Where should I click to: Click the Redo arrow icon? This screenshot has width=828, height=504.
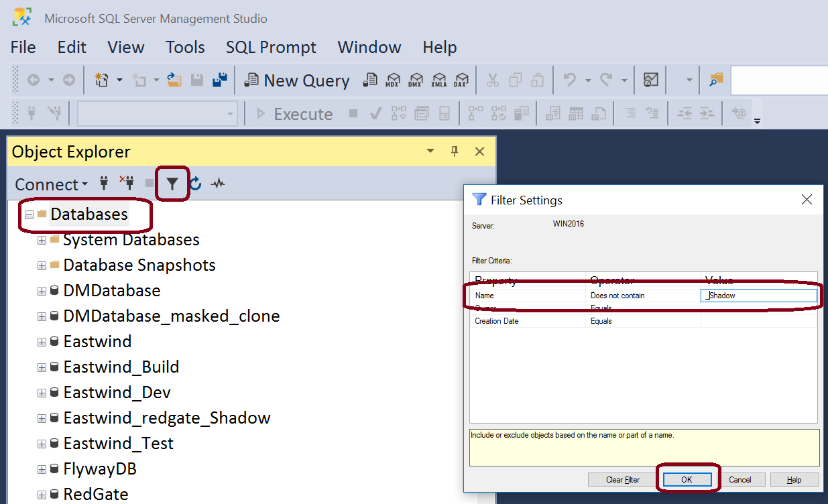606,80
